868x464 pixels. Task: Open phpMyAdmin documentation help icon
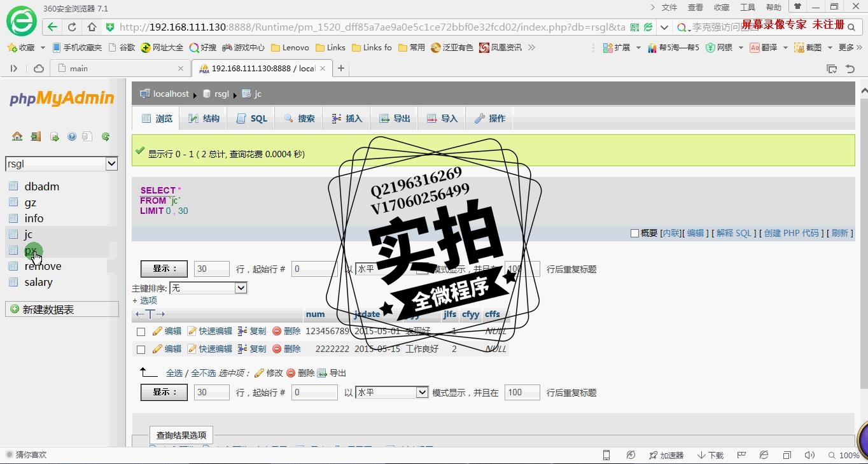[x=72, y=136]
